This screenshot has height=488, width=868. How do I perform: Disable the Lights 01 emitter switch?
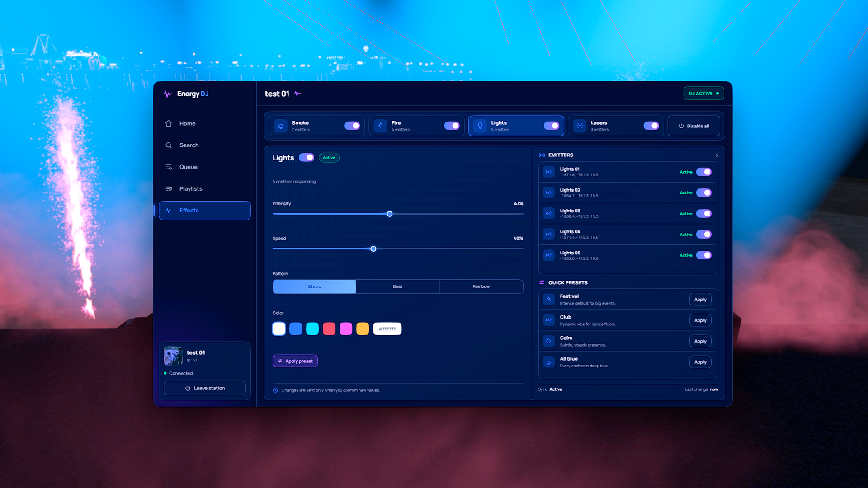[x=704, y=172]
